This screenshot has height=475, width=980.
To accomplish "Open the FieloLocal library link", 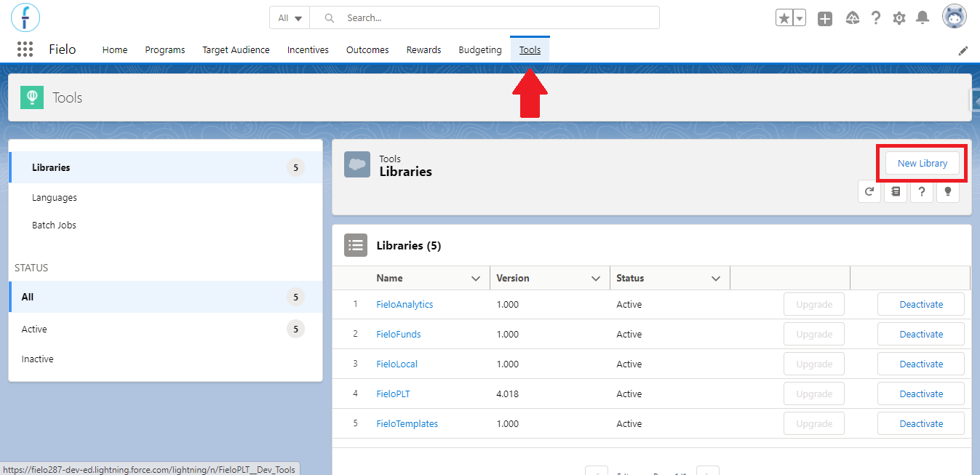I will coord(397,364).
